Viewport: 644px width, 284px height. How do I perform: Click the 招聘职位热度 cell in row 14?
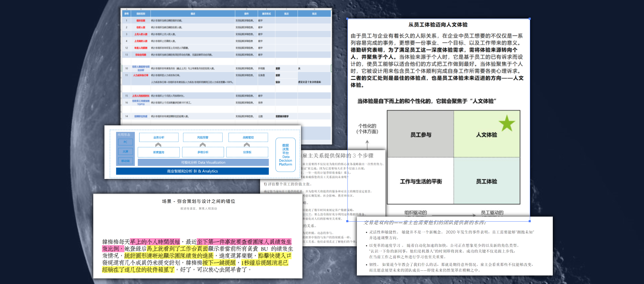pos(141,116)
